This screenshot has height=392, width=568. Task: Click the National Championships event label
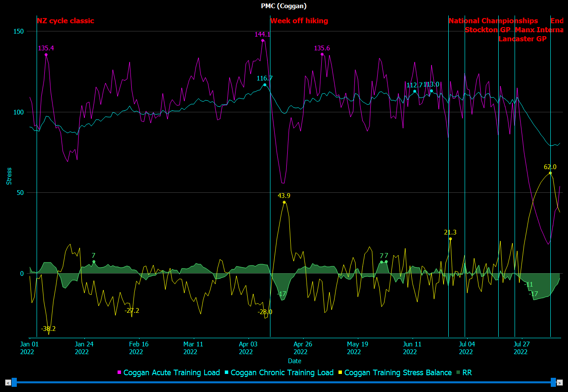[x=494, y=20]
